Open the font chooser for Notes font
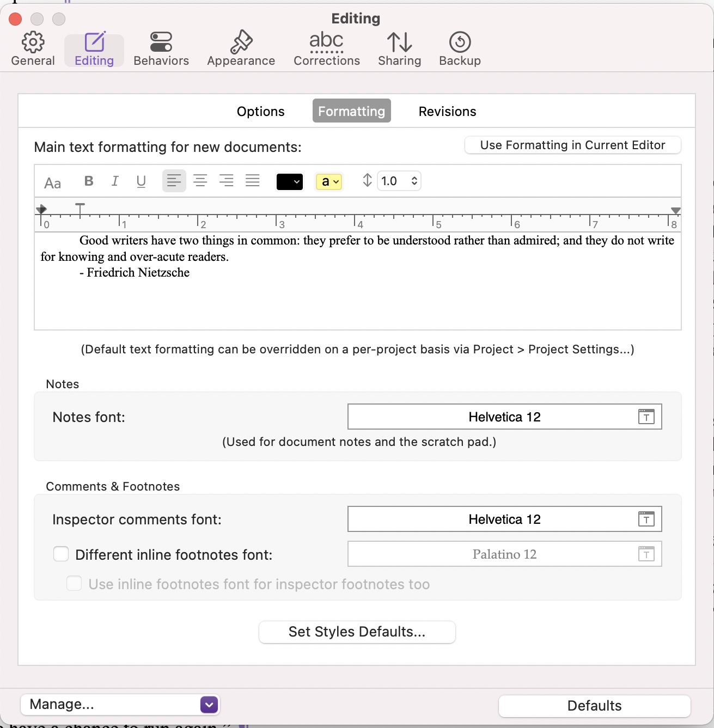 tap(646, 417)
